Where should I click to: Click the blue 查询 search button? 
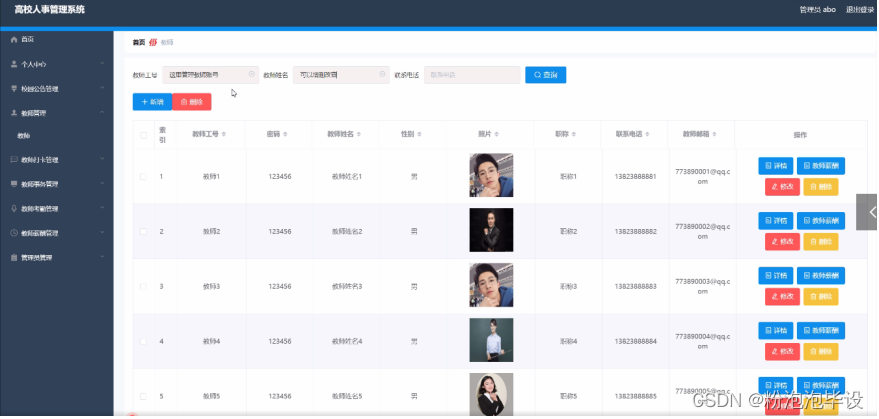(545, 75)
